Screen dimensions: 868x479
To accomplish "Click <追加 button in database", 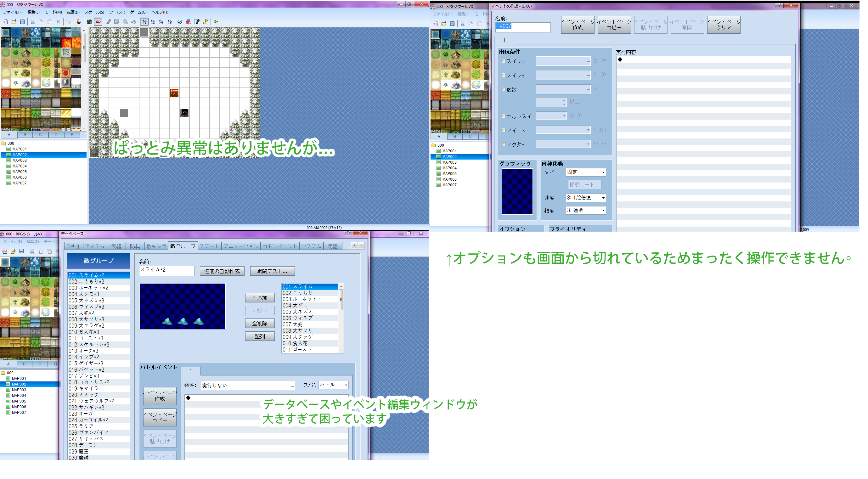I will coord(260,298).
